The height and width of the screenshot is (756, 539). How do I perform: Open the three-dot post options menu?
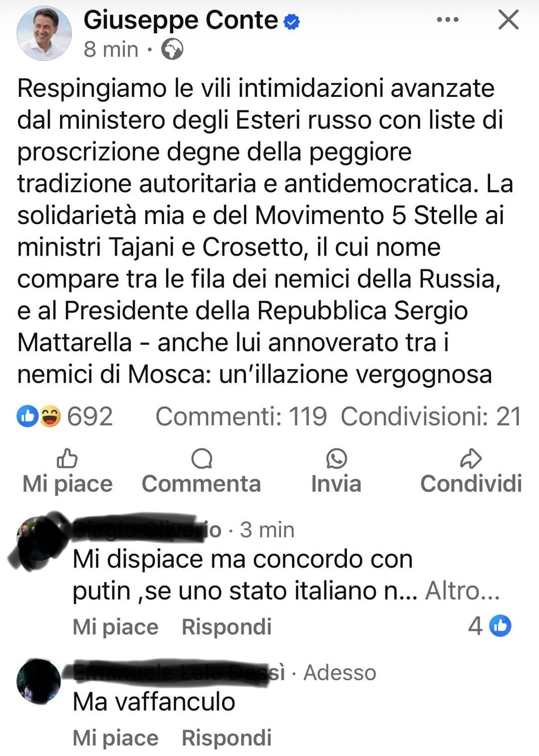tap(448, 20)
